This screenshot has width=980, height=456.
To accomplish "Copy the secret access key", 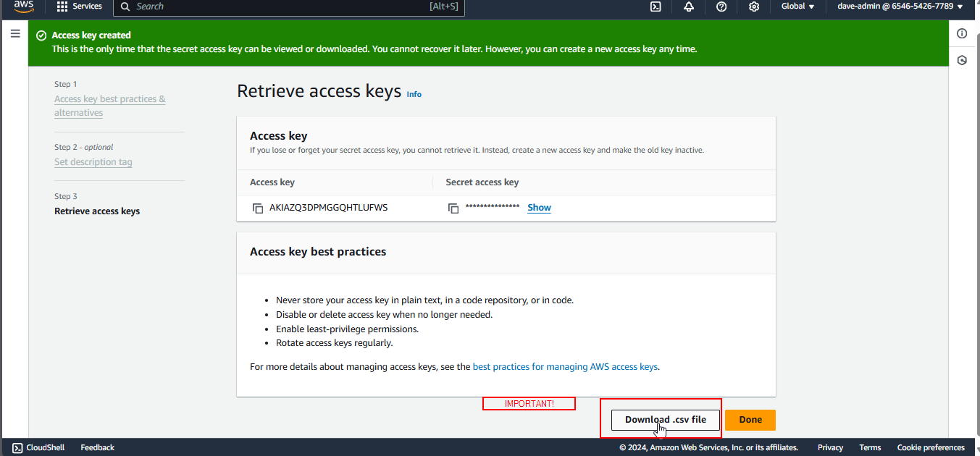I will [453, 208].
